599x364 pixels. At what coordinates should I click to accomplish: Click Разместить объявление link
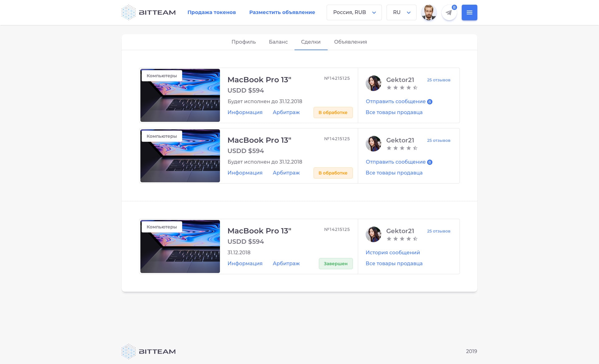point(282,12)
